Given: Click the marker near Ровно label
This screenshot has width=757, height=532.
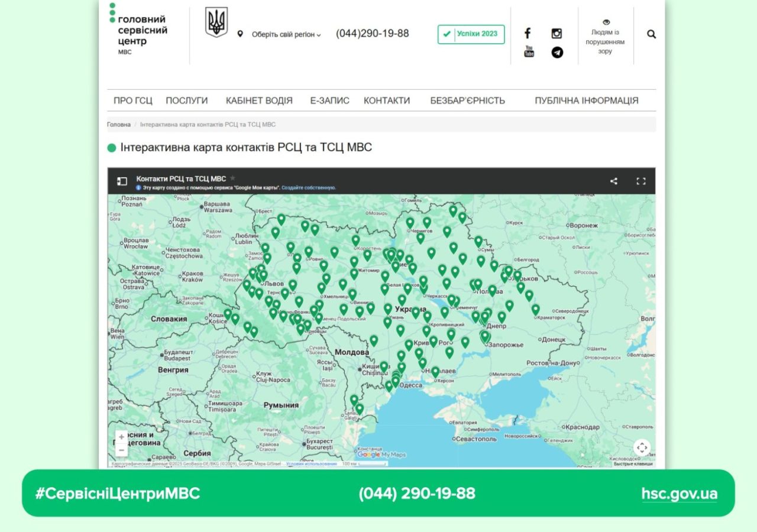Looking at the screenshot, I should point(308,252).
